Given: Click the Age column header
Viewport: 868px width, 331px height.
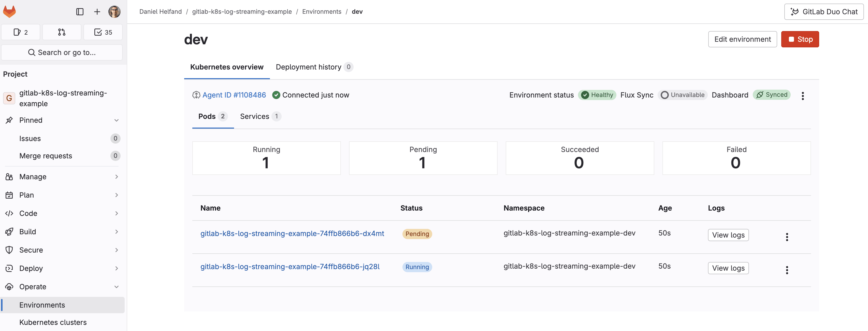Looking at the screenshot, I should point(665,208).
